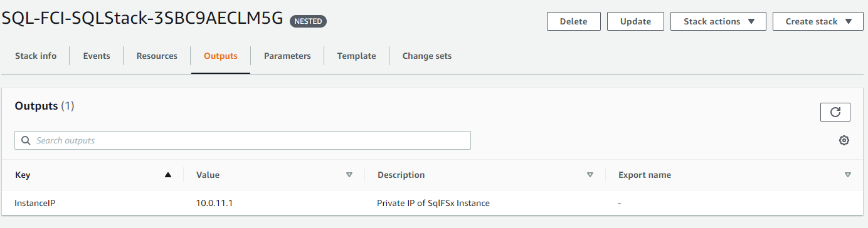Focus the Search outputs field
The width and height of the screenshot is (868, 228).
243,140
